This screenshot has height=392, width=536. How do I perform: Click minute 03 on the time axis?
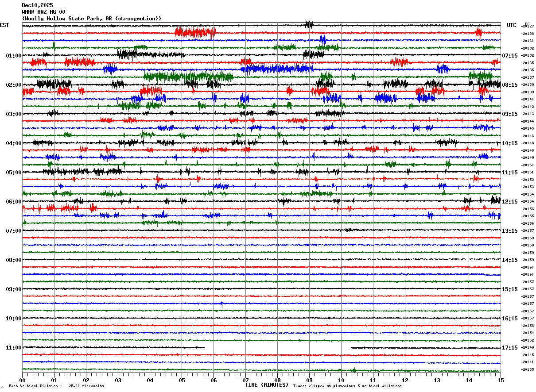coord(118,380)
